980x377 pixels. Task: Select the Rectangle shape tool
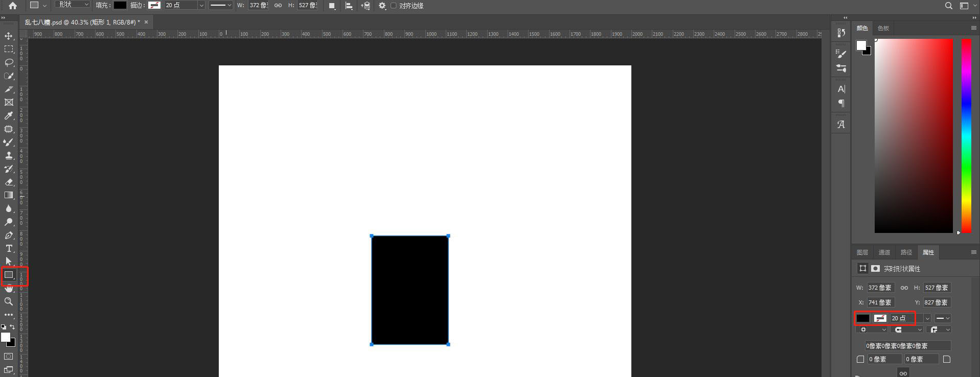coord(9,275)
